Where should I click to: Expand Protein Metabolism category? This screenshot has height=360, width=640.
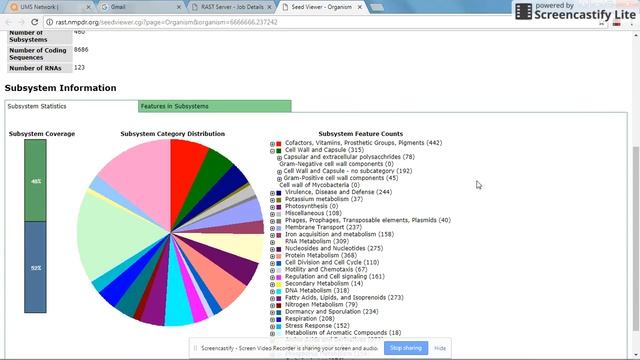tap(272, 256)
